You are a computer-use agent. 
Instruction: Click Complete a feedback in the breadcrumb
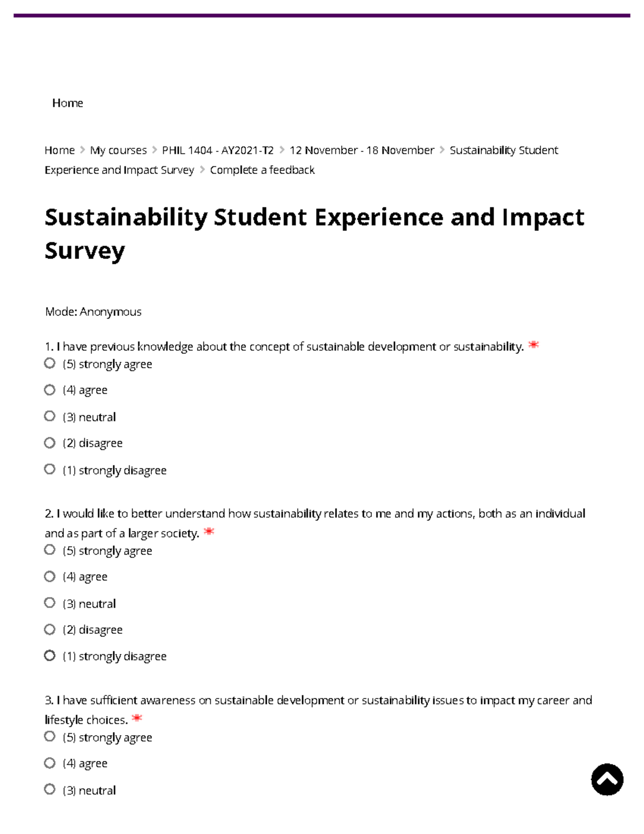click(262, 169)
